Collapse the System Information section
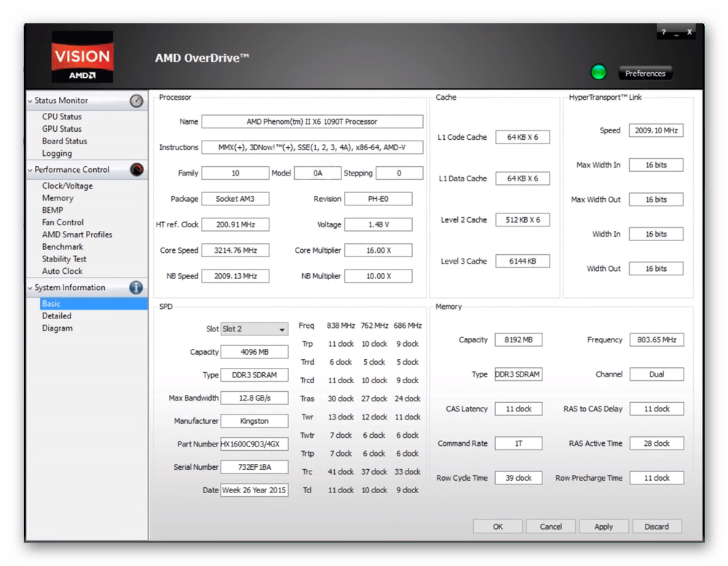 pos(31,288)
